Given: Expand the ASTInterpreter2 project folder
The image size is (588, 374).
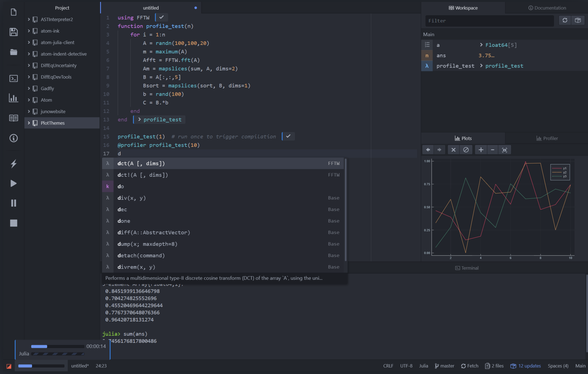Looking at the screenshot, I should coord(29,19).
